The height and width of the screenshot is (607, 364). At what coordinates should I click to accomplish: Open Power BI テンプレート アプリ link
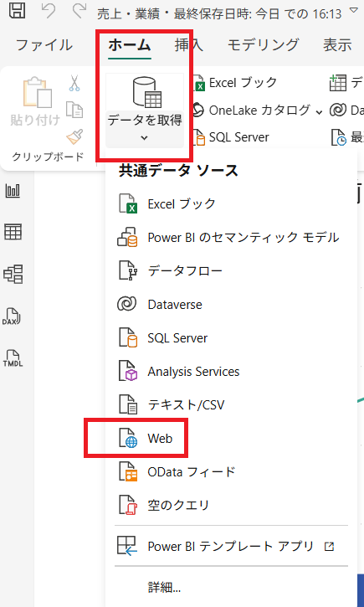click(231, 546)
